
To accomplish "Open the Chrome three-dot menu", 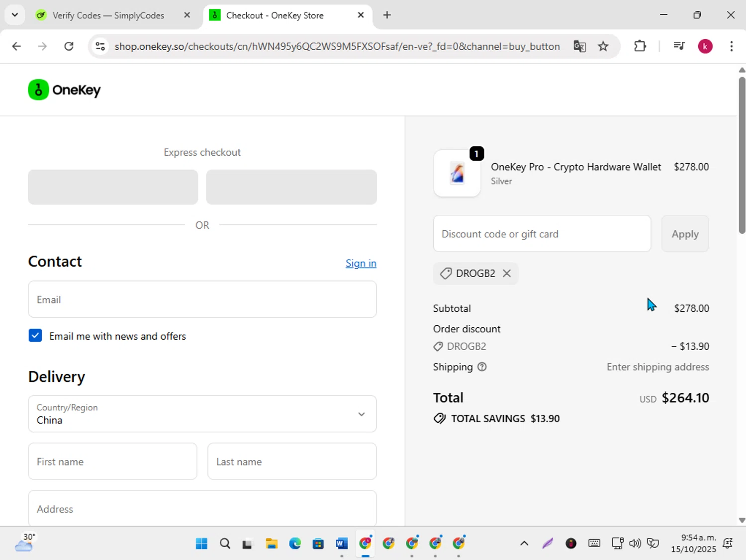I will (x=731, y=46).
